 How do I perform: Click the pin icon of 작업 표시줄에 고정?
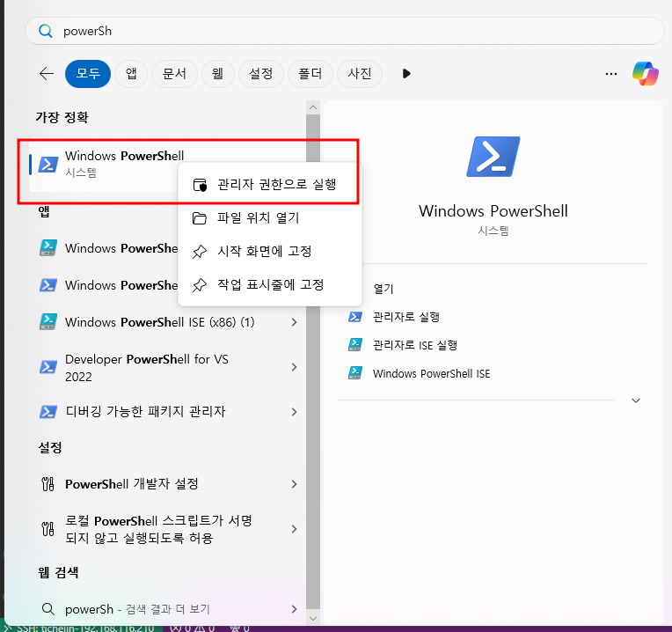click(x=200, y=285)
